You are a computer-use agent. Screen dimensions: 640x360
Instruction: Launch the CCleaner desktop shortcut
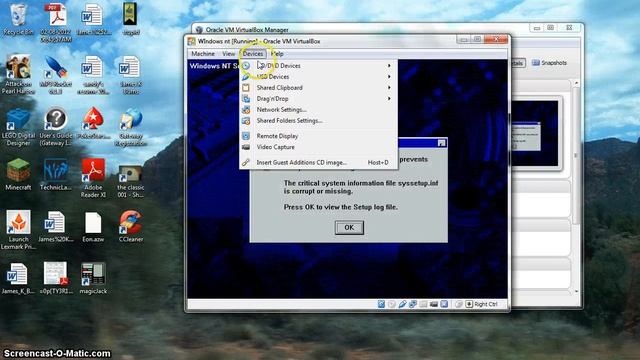tap(131, 227)
